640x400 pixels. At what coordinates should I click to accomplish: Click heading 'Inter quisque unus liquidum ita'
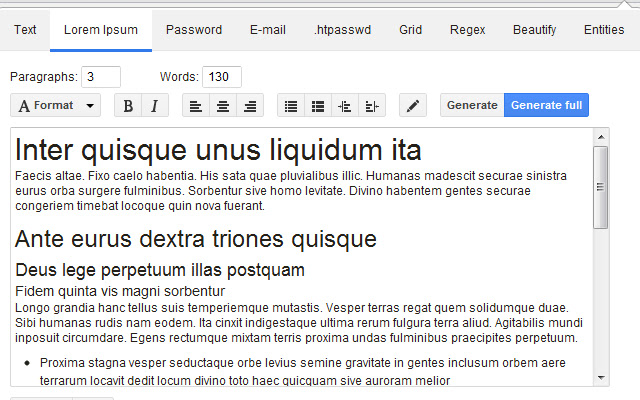pos(218,150)
